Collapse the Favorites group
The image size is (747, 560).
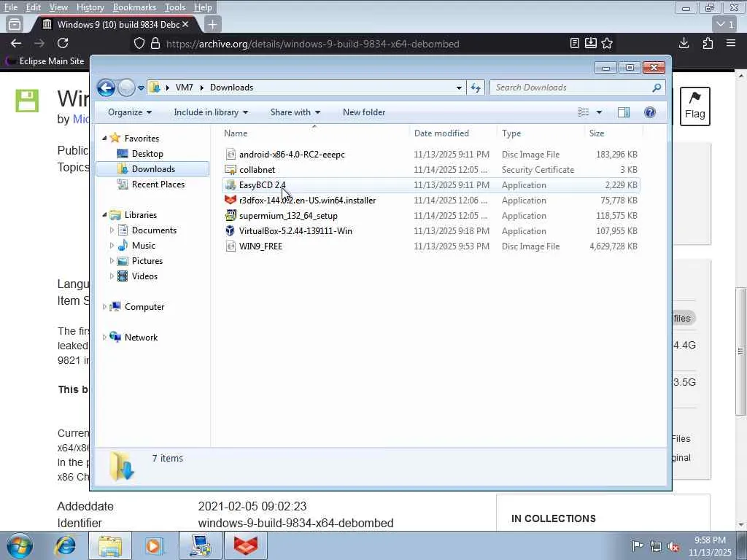pyautogui.click(x=104, y=138)
